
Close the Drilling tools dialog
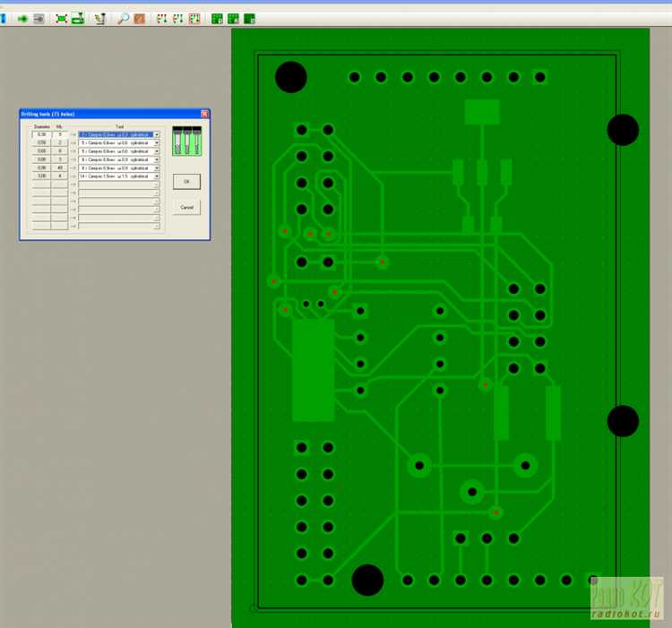click(204, 114)
